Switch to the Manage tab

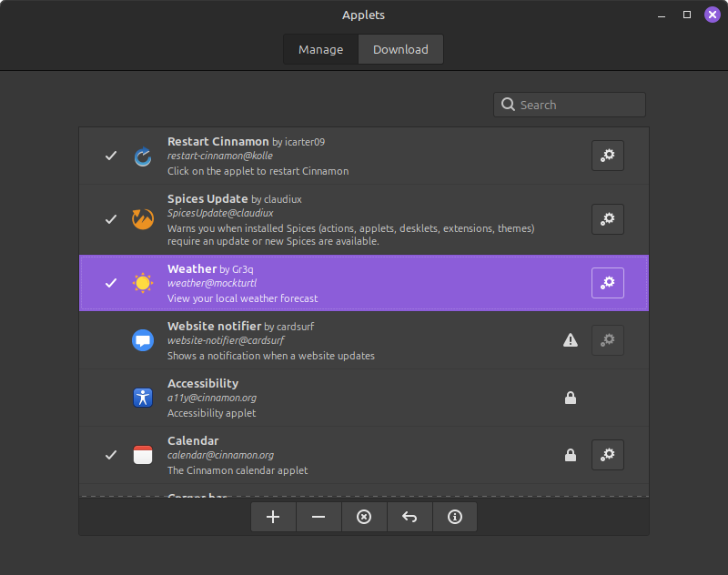(x=320, y=49)
